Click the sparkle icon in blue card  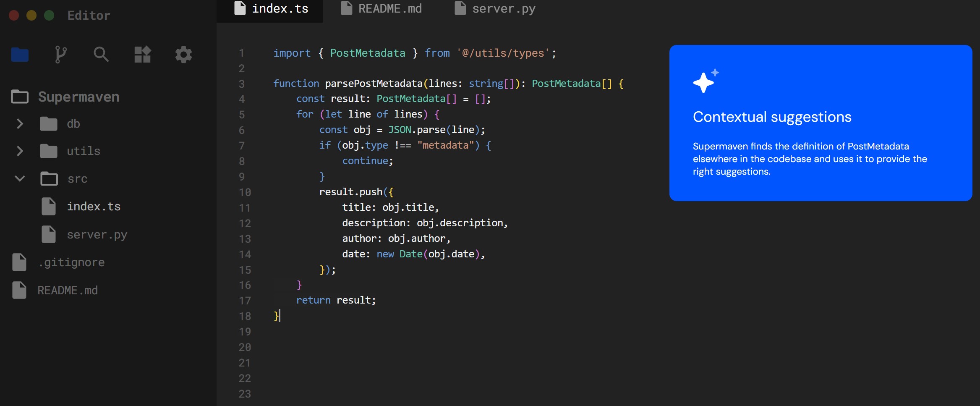pos(705,81)
